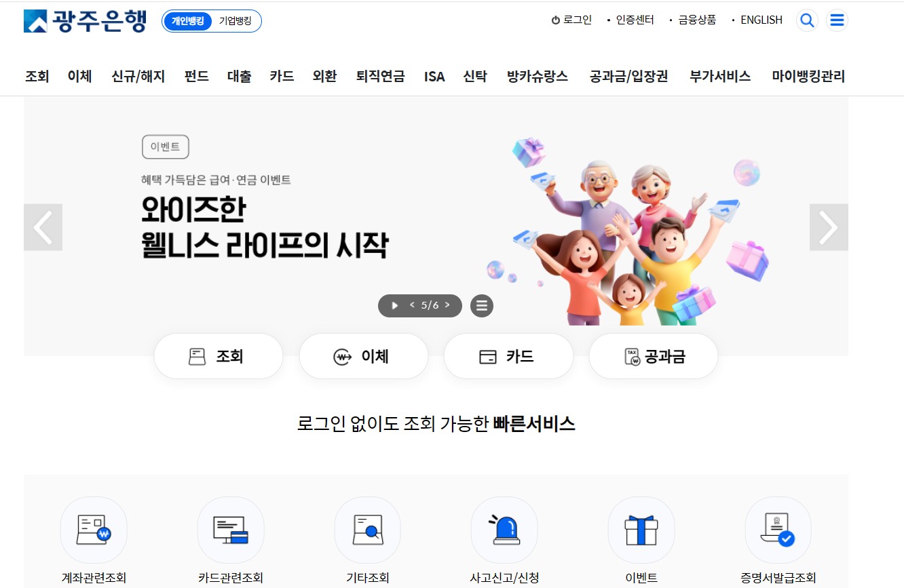
Task: Open the site search magnifier icon
Action: [x=807, y=20]
